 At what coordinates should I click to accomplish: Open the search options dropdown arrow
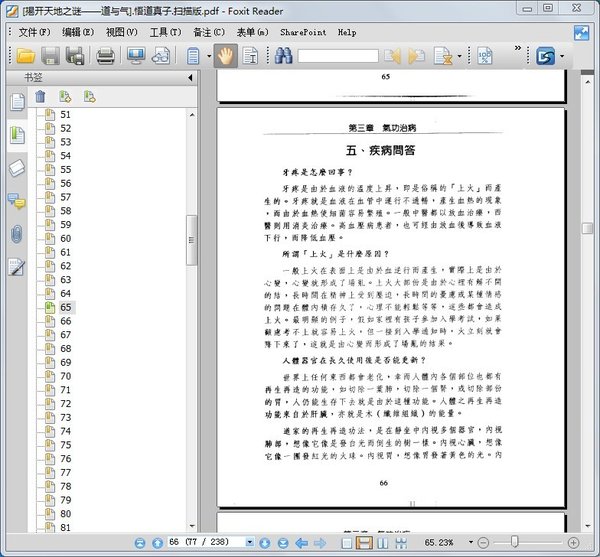click(460, 56)
